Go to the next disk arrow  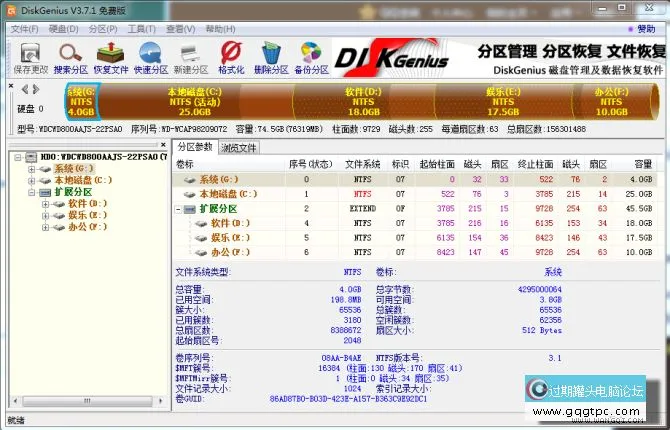coord(36,89)
